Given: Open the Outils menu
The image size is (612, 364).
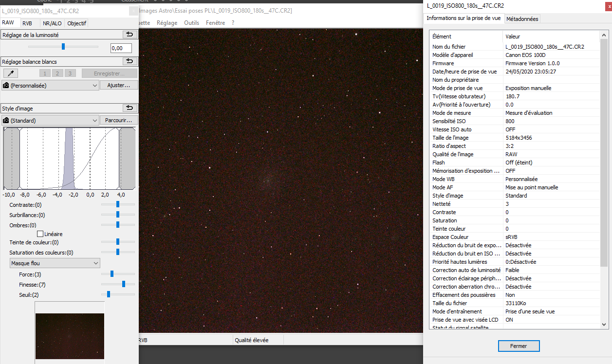Looking at the screenshot, I should point(192,22).
